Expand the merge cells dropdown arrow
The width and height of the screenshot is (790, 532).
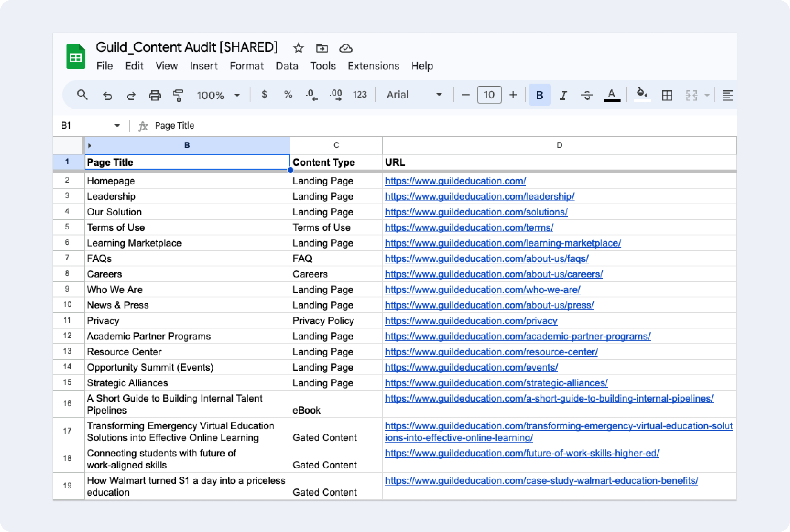coord(707,95)
